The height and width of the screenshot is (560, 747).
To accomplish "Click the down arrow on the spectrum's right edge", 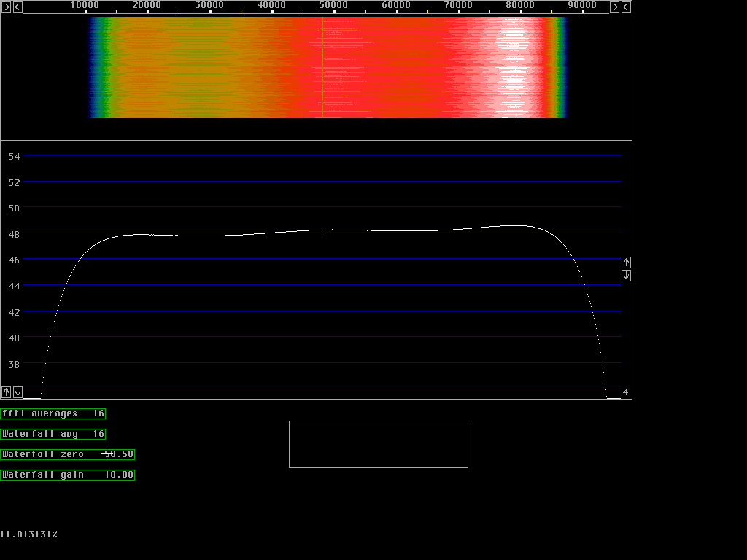I will (x=626, y=276).
